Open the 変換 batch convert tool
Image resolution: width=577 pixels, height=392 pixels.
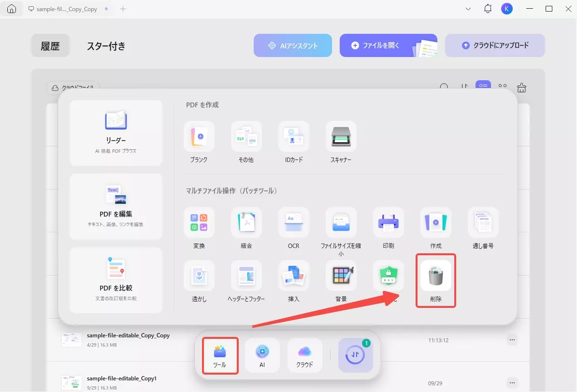(199, 222)
